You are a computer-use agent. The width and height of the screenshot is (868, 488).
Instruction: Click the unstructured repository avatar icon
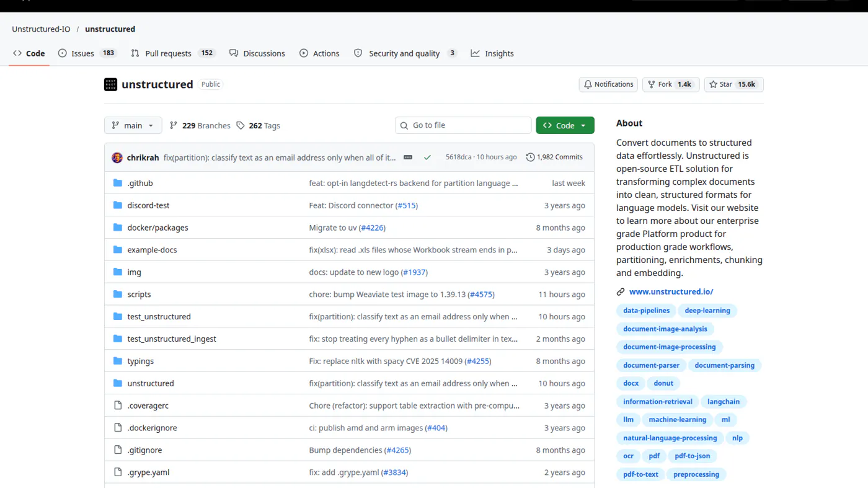(x=110, y=84)
